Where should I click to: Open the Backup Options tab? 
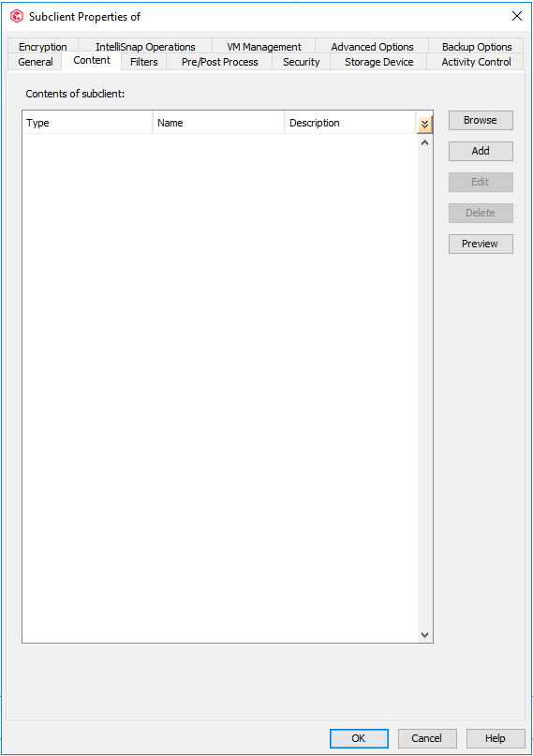click(477, 46)
